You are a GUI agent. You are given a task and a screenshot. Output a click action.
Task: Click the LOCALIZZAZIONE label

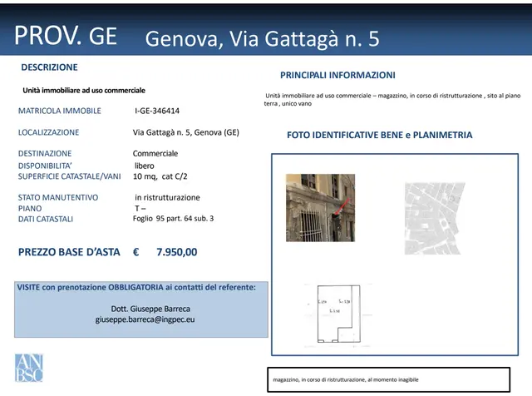(48, 132)
